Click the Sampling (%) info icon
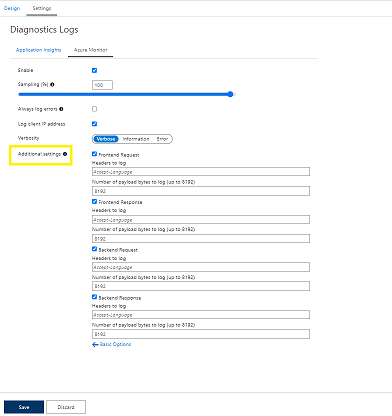Viewport: 392px width, 416px height. tap(52, 85)
